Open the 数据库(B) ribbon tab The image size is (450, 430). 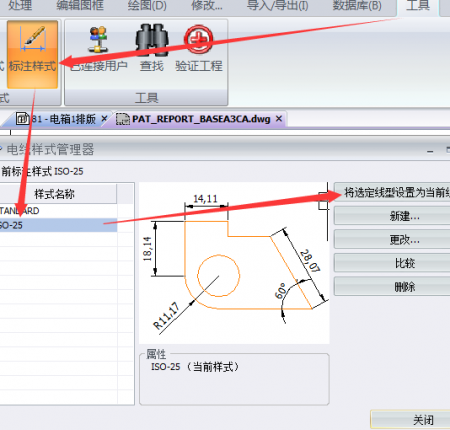[x=357, y=6]
